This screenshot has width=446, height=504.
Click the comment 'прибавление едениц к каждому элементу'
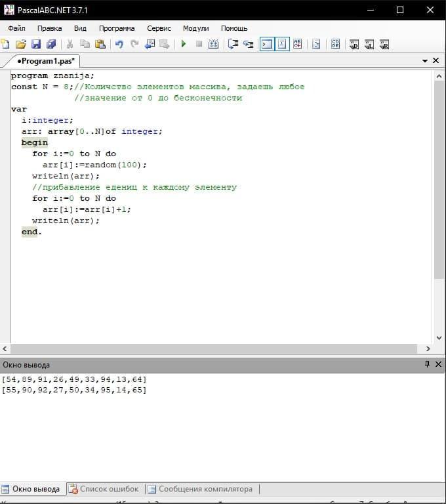click(134, 188)
